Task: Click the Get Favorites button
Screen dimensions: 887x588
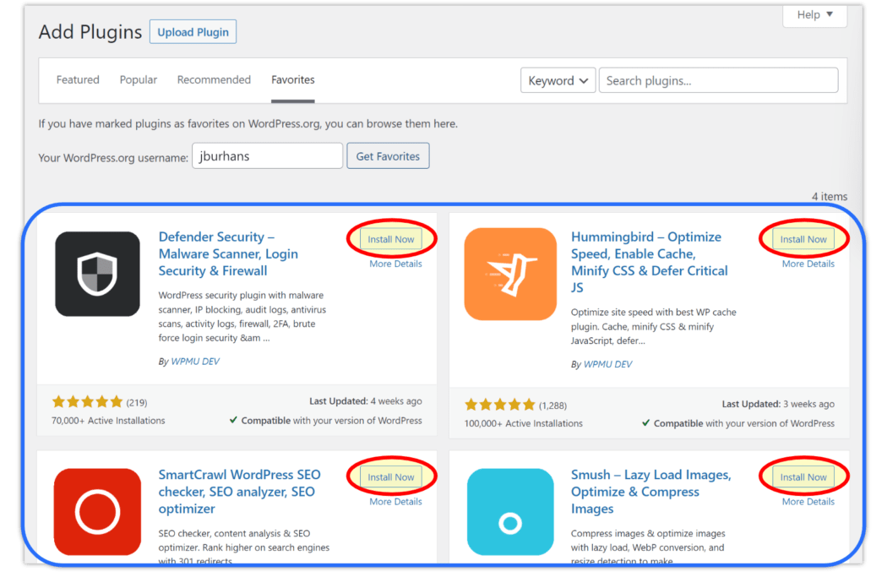Action: tap(388, 156)
